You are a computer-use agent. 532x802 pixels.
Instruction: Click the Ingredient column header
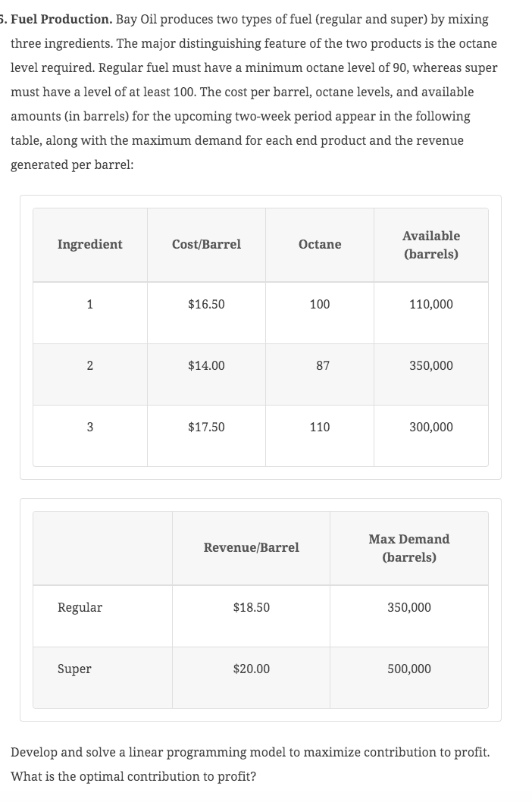point(89,244)
